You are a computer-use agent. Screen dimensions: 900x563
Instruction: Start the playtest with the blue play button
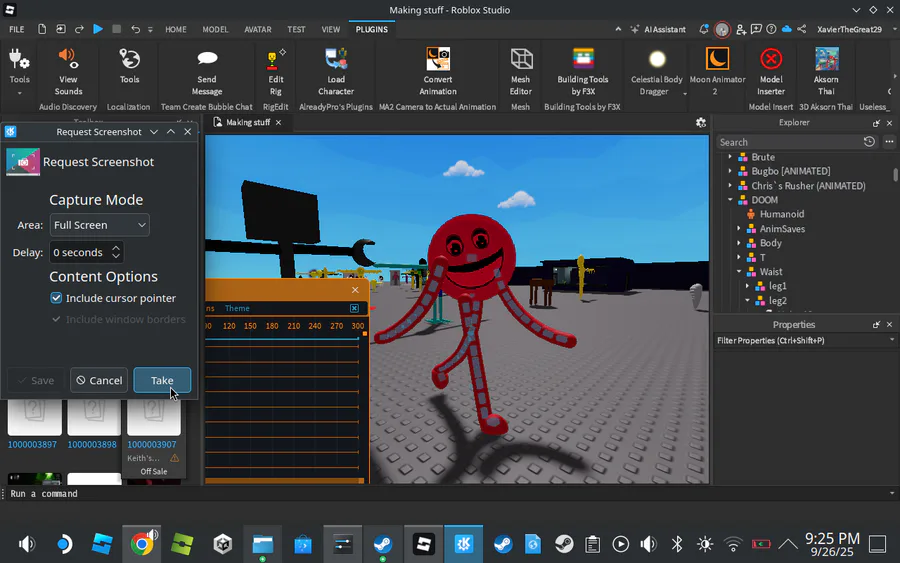98,29
